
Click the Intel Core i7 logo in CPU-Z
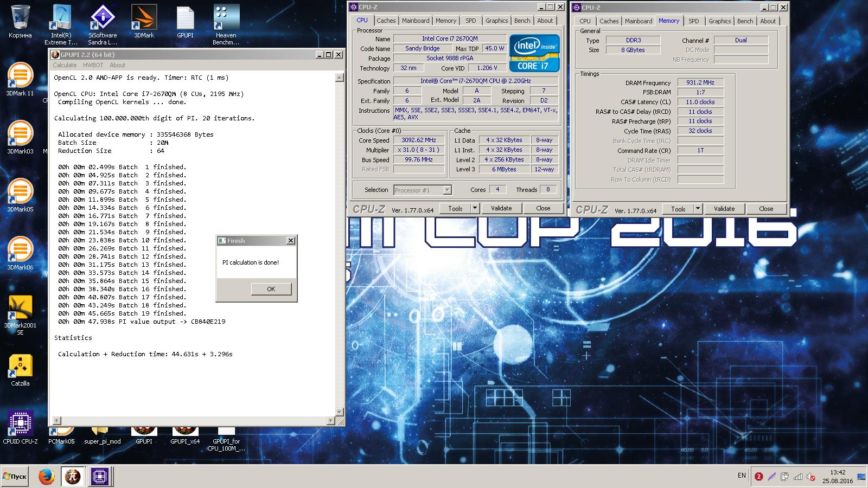point(534,53)
